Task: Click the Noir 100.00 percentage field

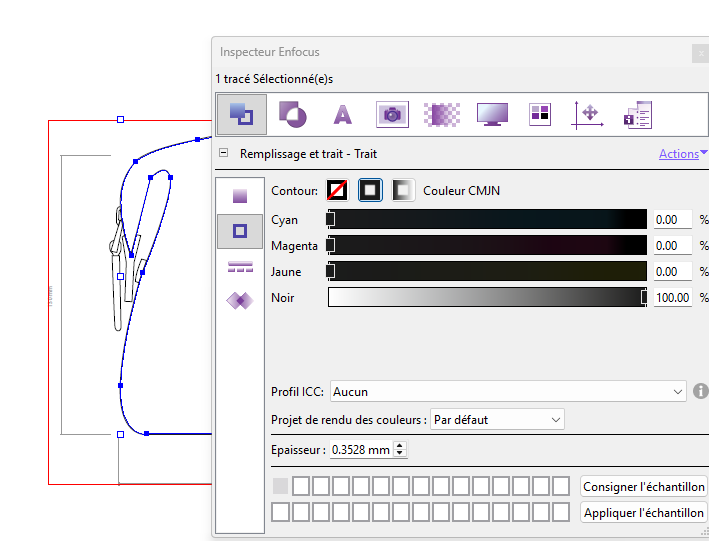Action: (673, 298)
